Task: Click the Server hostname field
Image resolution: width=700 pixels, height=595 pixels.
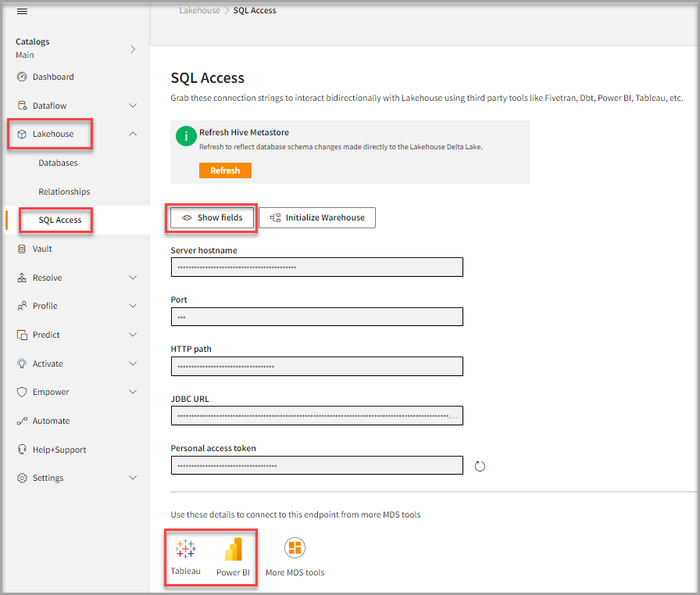Action: click(316, 267)
